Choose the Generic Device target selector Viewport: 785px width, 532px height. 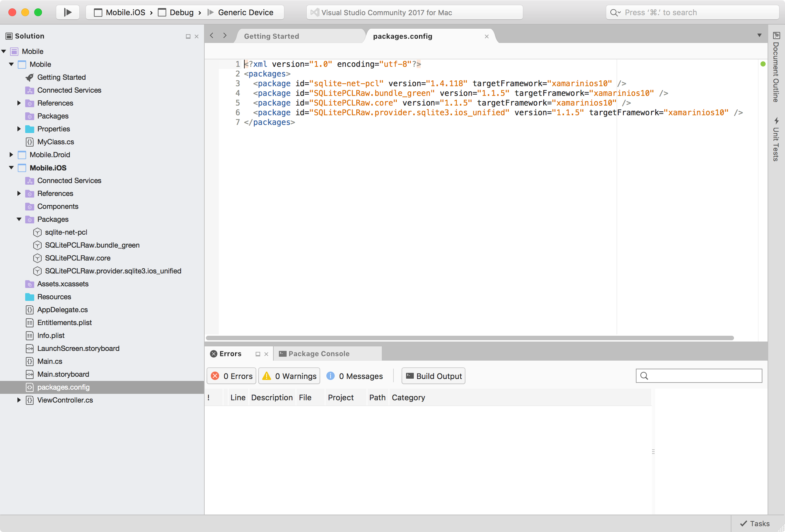tap(240, 13)
